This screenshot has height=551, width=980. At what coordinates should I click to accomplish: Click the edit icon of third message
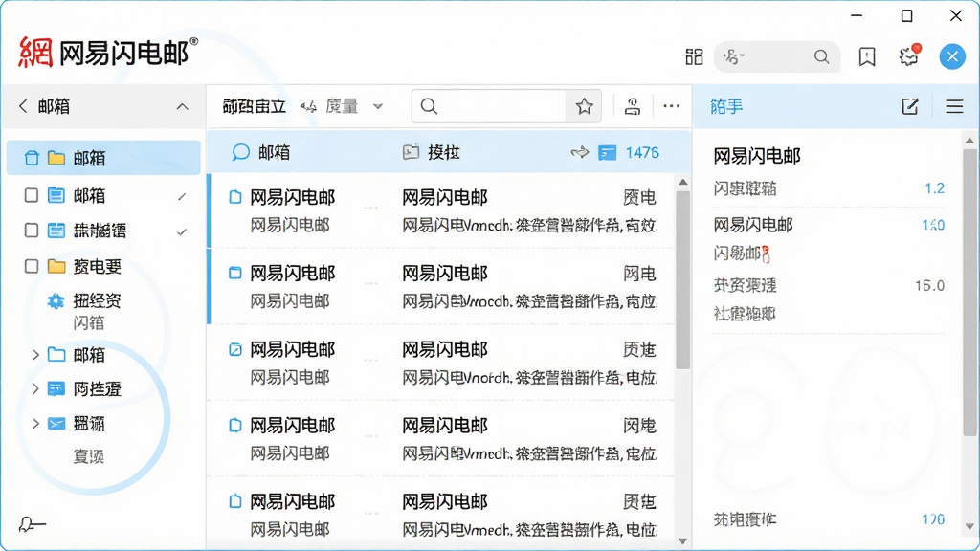coord(235,349)
